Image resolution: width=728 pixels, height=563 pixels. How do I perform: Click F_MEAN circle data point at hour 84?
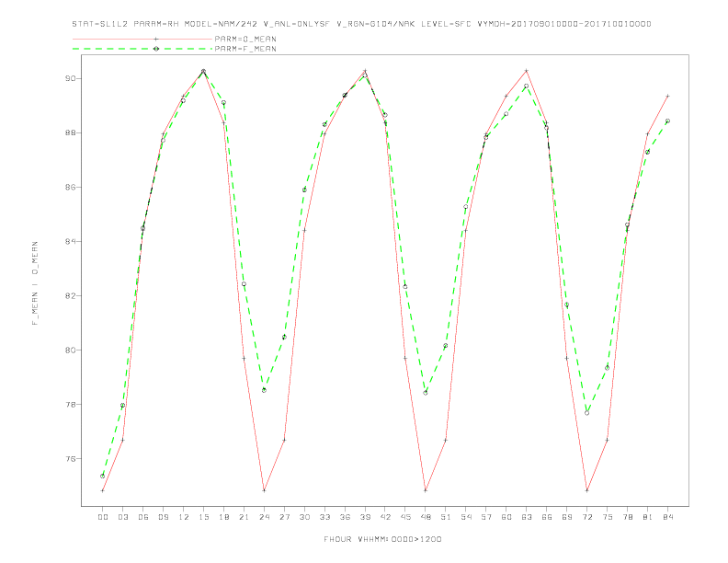point(667,121)
